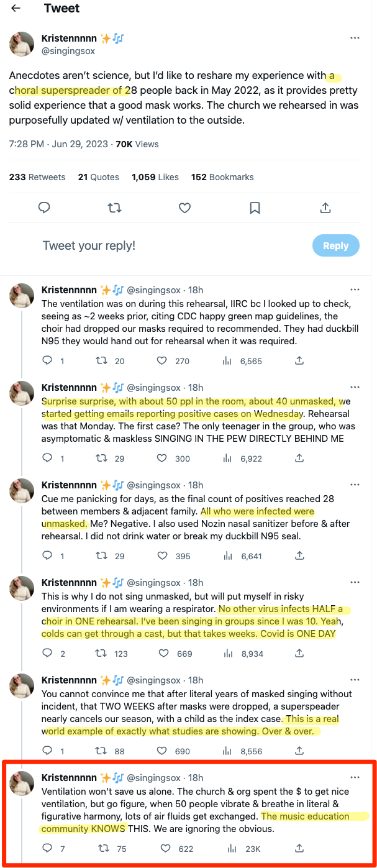377x868 pixels.
Task: Retweet the main tweet via icon
Action: [x=114, y=208]
